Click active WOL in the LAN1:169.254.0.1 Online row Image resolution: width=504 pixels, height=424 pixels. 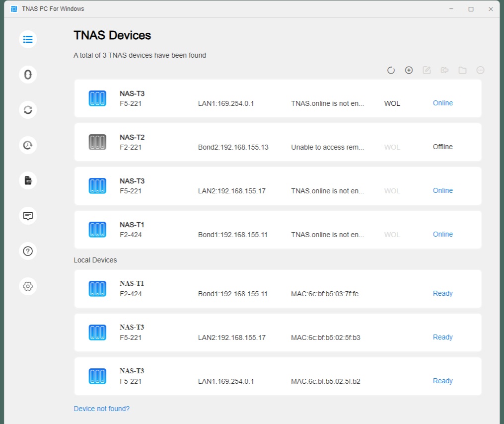pos(392,103)
